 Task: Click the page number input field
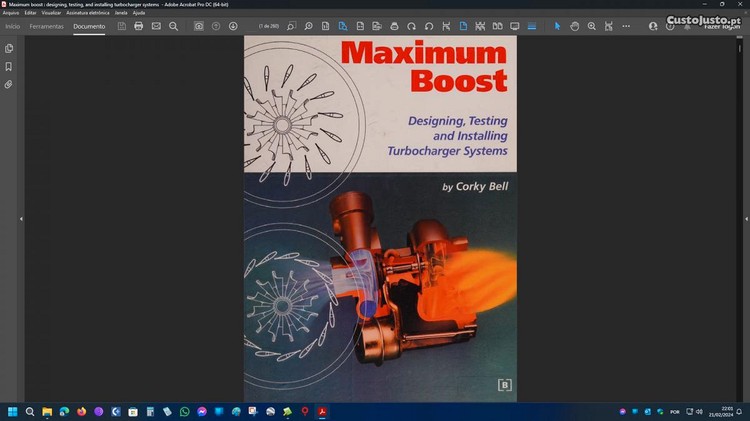click(268, 26)
